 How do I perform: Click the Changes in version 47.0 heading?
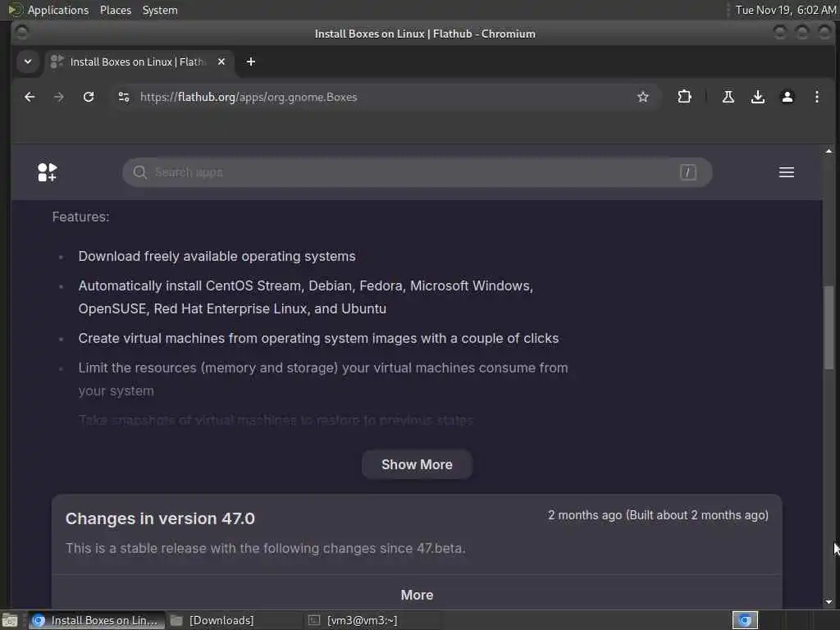tap(160, 518)
